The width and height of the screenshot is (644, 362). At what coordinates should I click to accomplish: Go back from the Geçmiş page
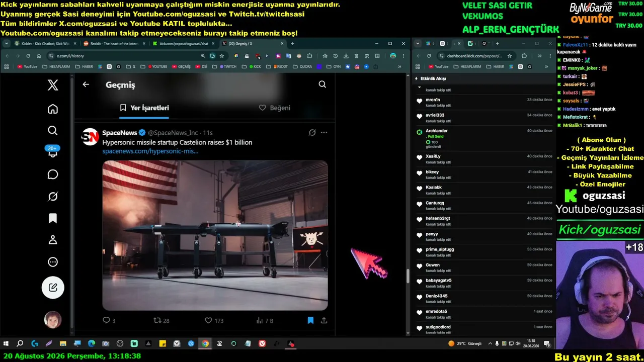(86, 84)
